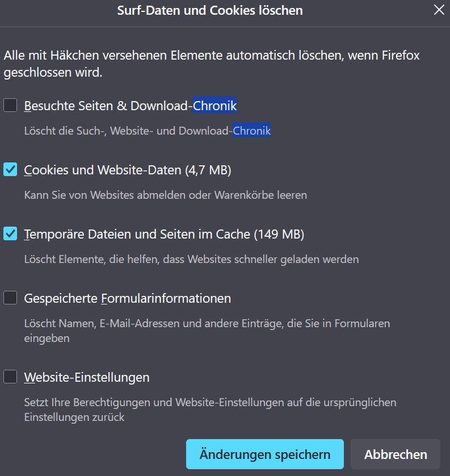
Task: Click the intro text about automatisch löschen
Action: [211, 56]
